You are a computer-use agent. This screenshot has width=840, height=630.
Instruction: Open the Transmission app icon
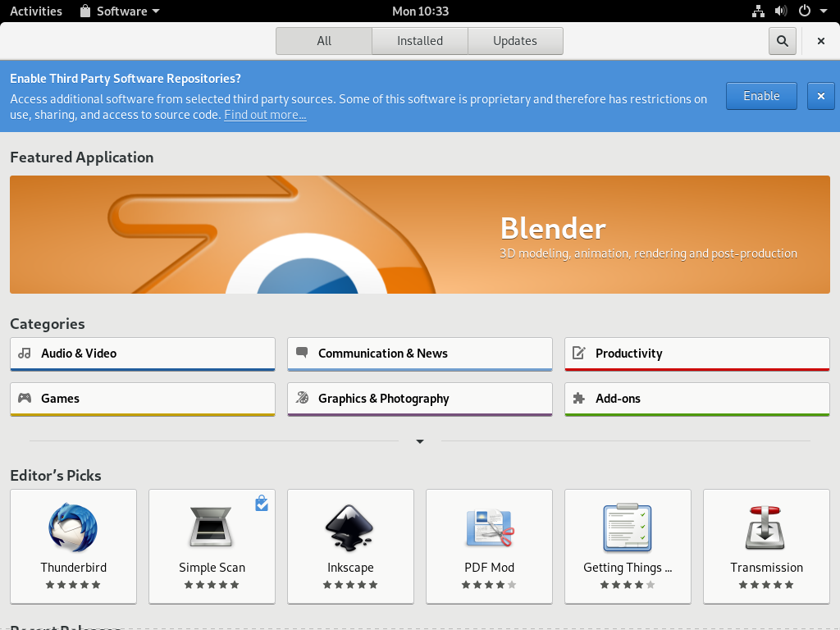pyautogui.click(x=765, y=527)
